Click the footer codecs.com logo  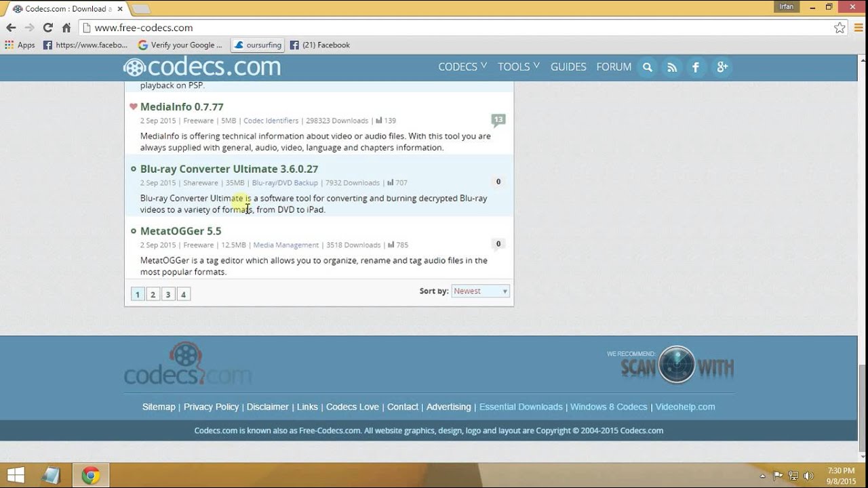click(188, 363)
